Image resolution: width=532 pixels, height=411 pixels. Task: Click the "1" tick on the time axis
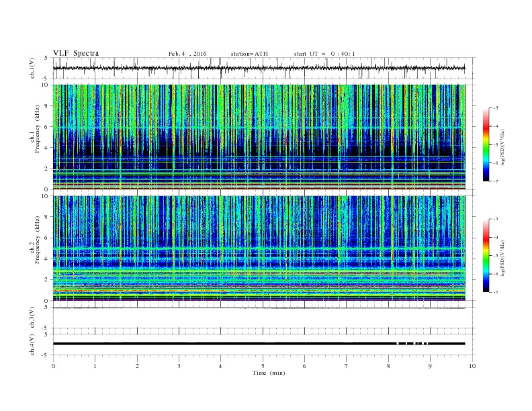pyautogui.click(x=95, y=366)
